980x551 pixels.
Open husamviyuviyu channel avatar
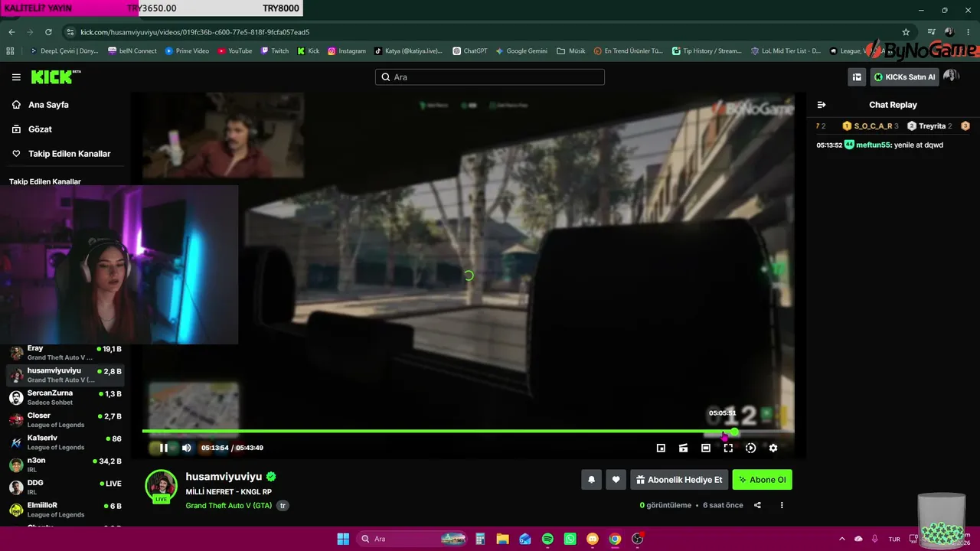(x=161, y=486)
